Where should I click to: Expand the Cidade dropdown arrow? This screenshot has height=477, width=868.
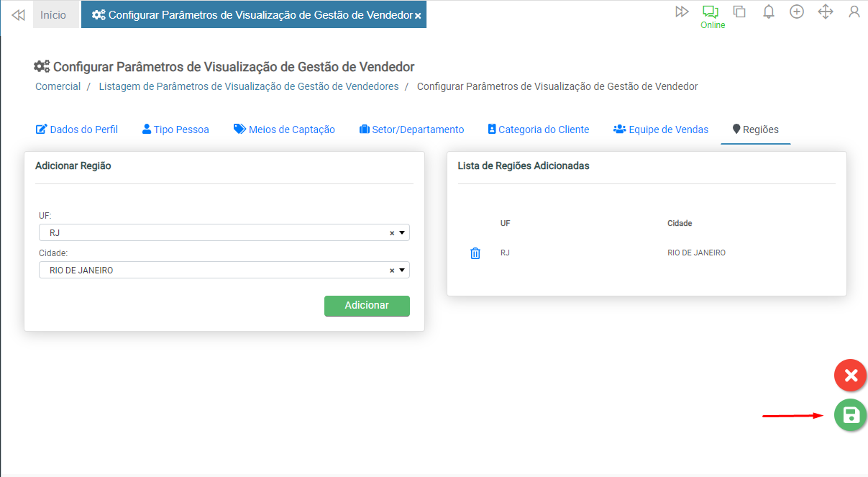pos(402,271)
